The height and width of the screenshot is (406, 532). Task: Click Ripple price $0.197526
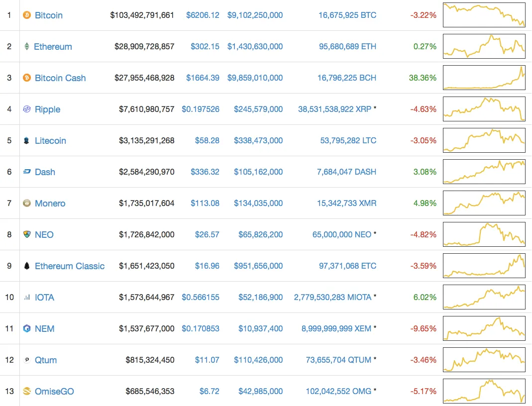click(x=201, y=109)
